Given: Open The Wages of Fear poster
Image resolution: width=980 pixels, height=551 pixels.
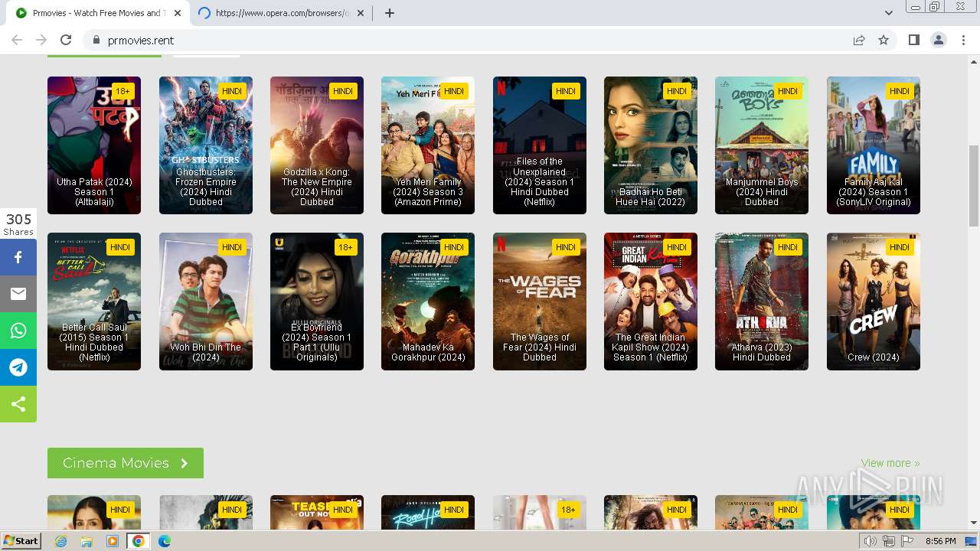Looking at the screenshot, I should 540,302.
